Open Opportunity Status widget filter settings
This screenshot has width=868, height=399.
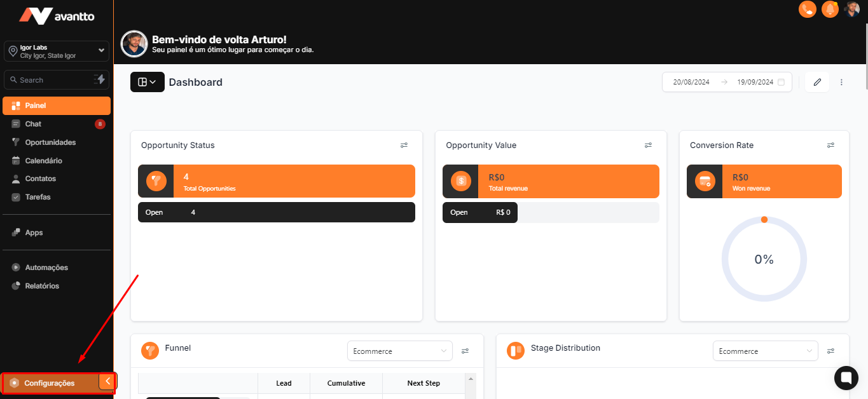404,145
